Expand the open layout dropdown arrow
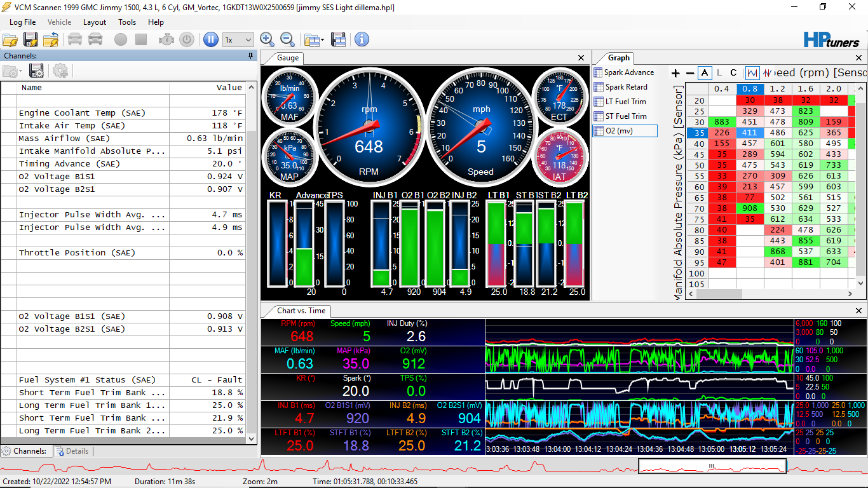868x488 pixels. tap(323, 40)
